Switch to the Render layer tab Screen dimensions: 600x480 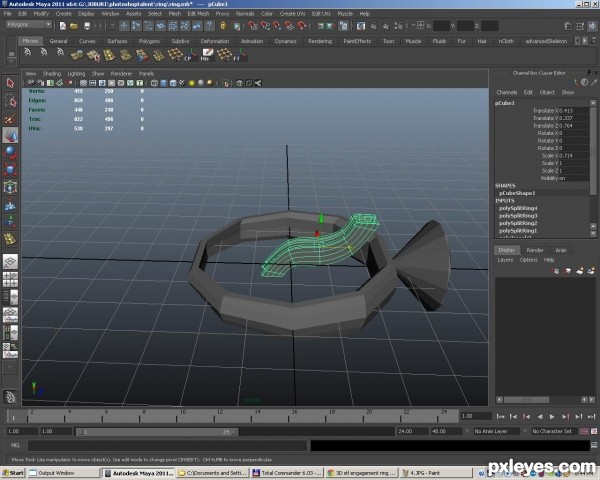(x=535, y=250)
